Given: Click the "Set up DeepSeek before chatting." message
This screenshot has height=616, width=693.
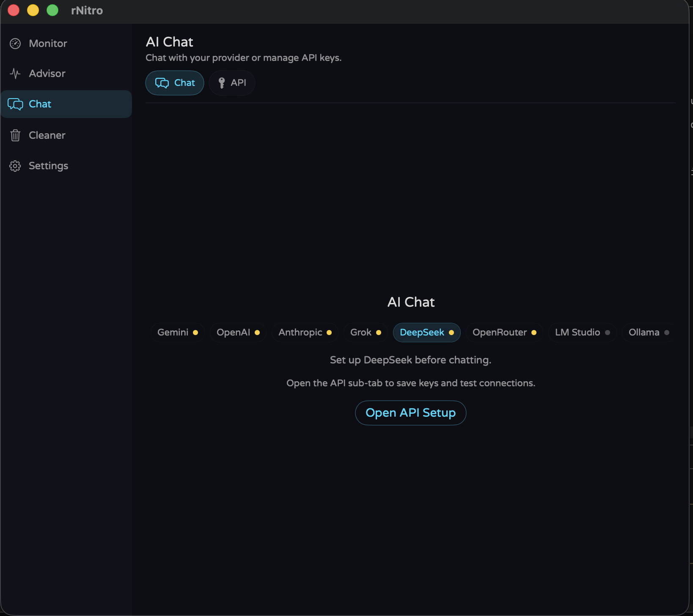Looking at the screenshot, I should [x=410, y=360].
